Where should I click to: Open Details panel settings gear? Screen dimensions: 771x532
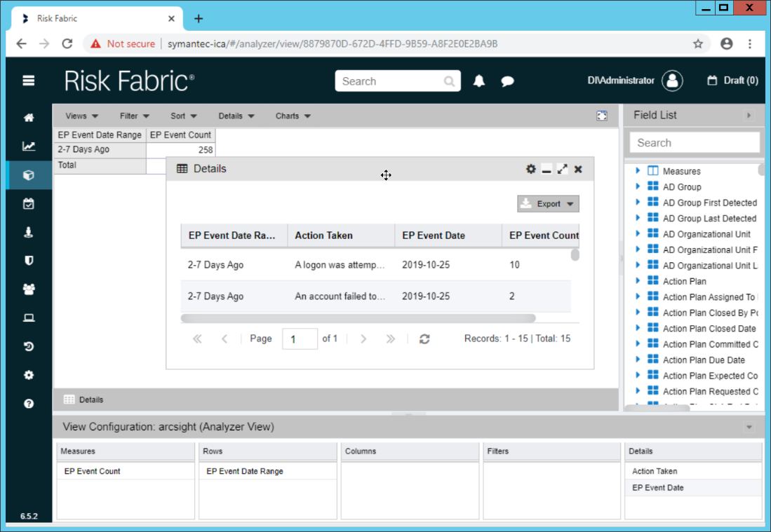coord(531,169)
